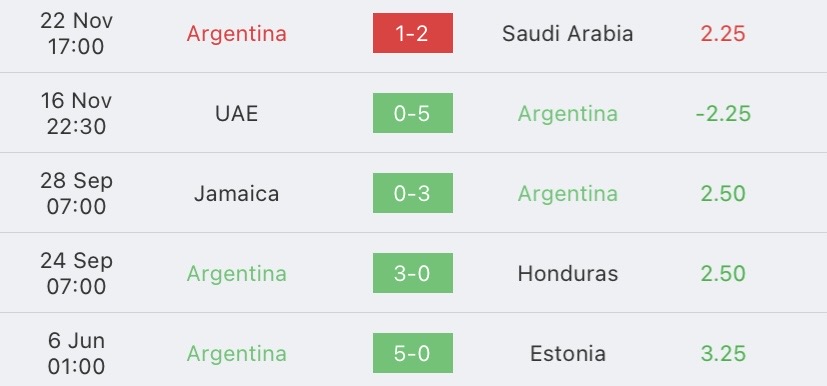The image size is (827, 386).
Task: Click Argentina in the UAE match row
Action: point(568,113)
